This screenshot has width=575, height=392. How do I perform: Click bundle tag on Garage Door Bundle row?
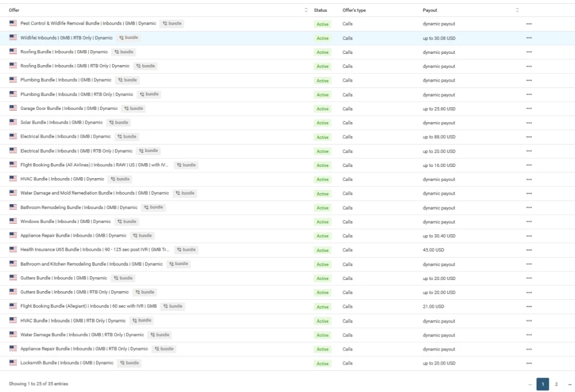click(133, 109)
